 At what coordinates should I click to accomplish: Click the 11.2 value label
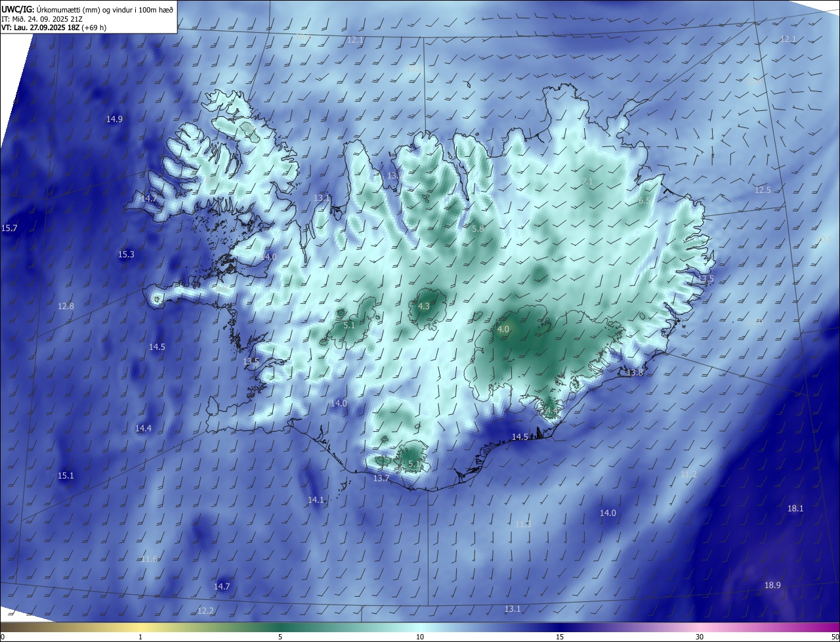pyautogui.click(x=688, y=474)
